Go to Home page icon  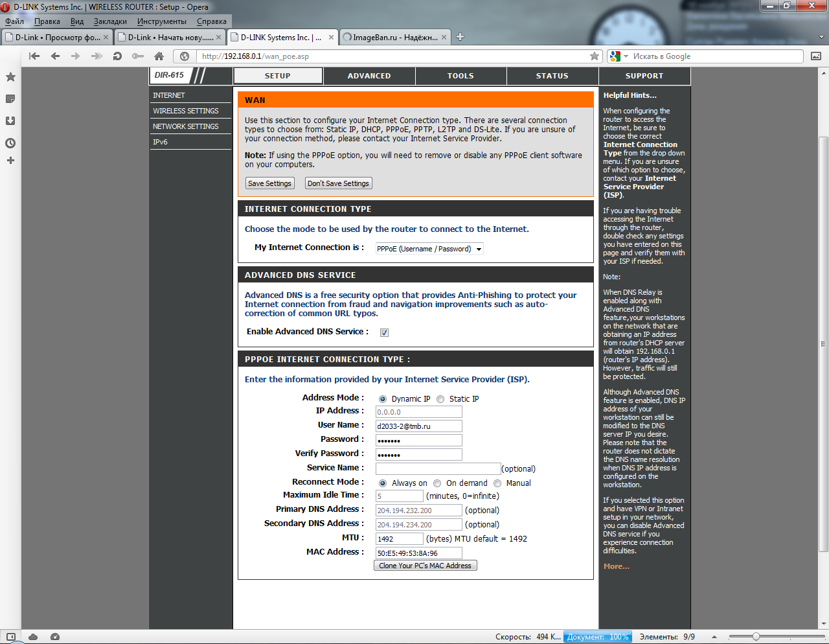pyautogui.click(x=159, y=56)
